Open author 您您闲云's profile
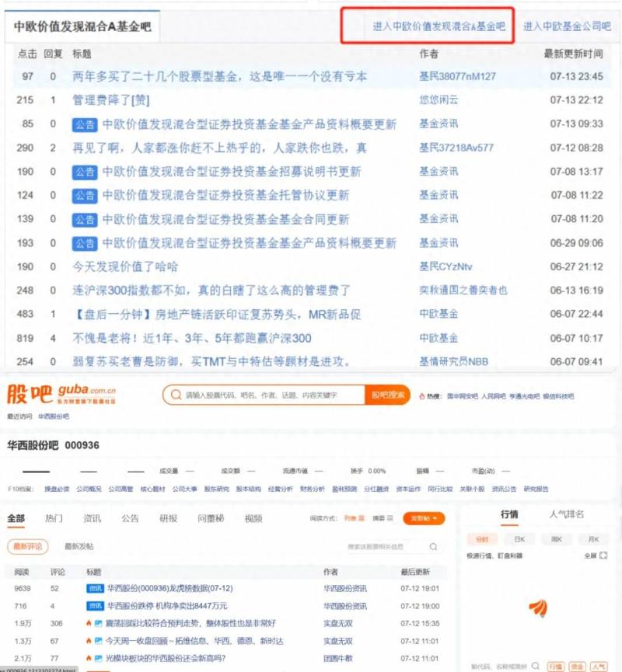The image size is (622, 672). point(439,100)
